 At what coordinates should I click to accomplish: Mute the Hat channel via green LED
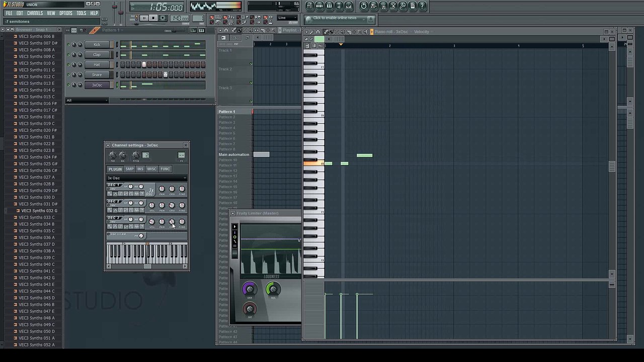click(68, 64)
